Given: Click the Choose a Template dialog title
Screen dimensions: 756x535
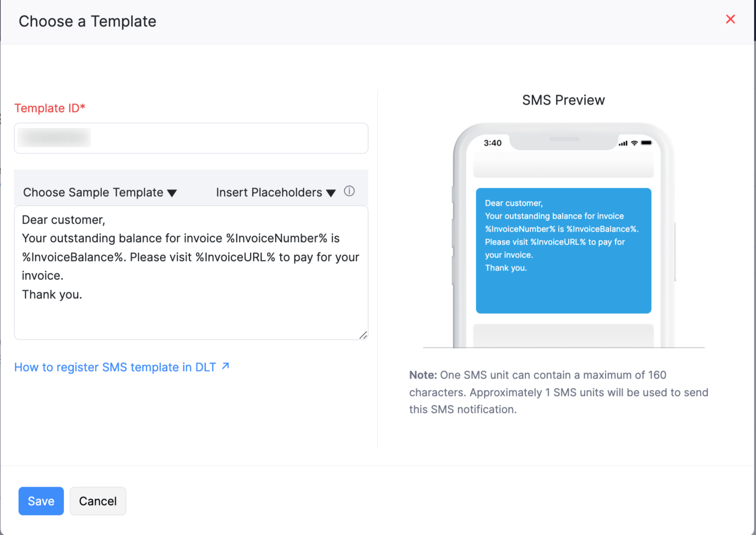Looking at the screenshot, I should click(x=88, y=21).
